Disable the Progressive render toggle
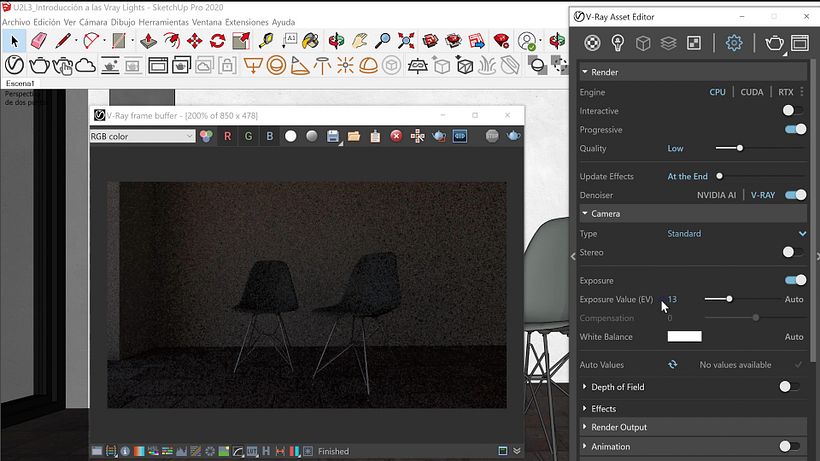The image size is (820, 461). pos(795,130)
